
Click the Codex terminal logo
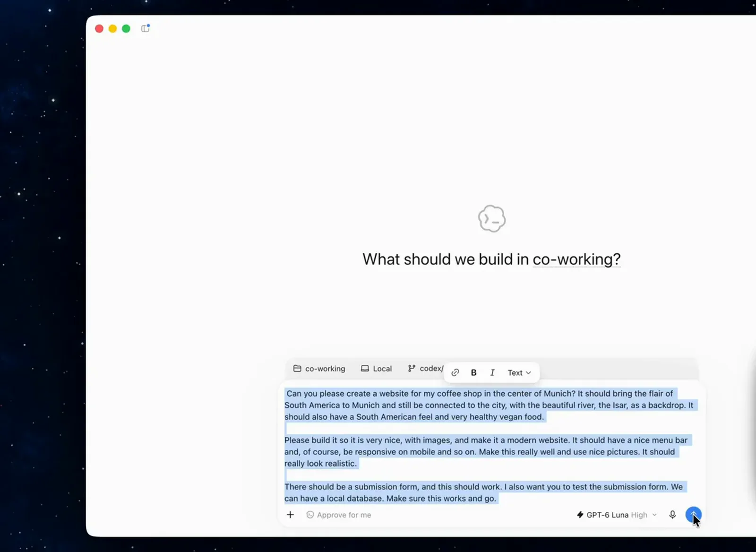point(492,218)
